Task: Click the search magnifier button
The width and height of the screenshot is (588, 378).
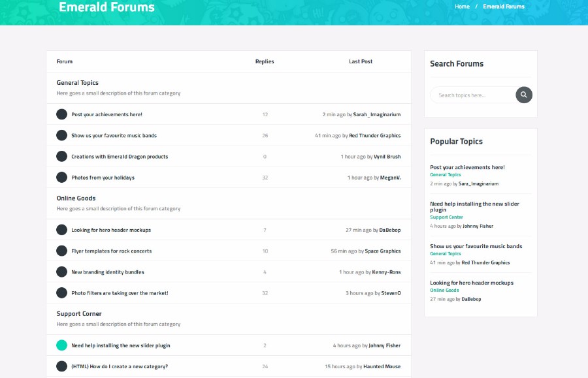Action: pos(524,95)
